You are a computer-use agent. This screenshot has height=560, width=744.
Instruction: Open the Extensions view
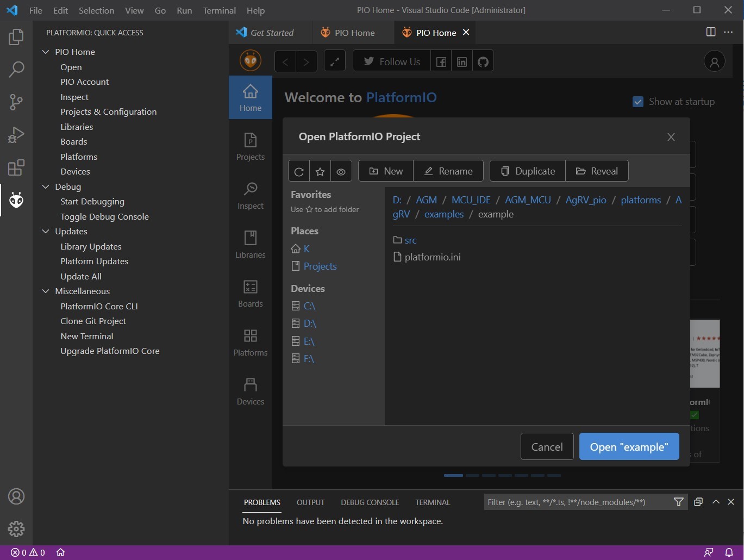tap(16, 167)
